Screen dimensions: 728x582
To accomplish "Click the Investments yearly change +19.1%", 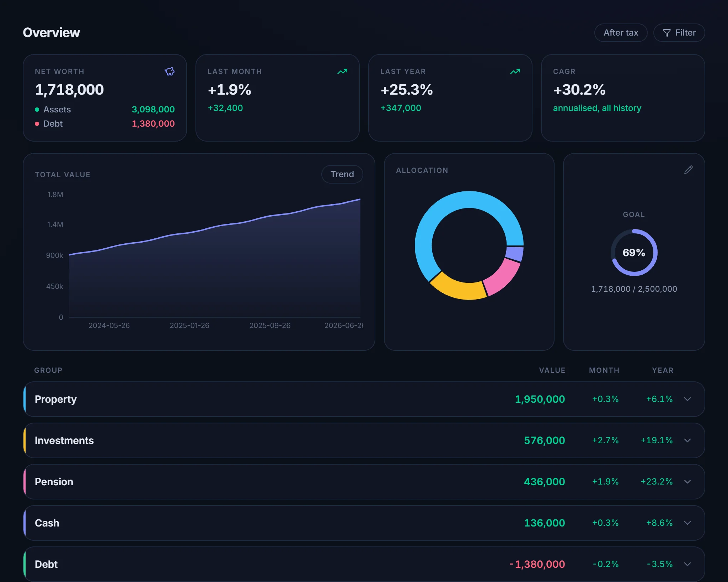I will 657,440.
